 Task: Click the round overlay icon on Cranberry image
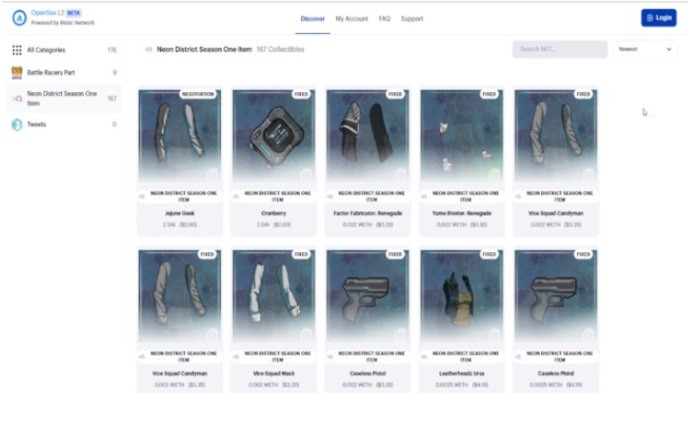click(x=305, y=175)
